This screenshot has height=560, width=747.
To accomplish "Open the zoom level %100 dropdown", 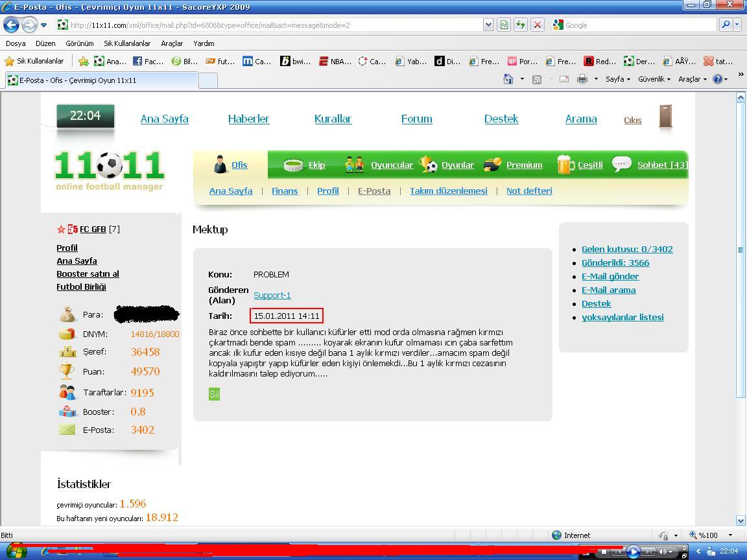I will (711, 535).
